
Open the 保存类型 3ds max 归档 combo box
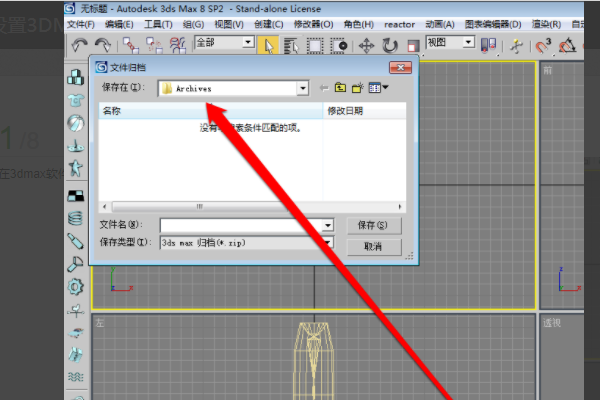click(x=246, y=243)
